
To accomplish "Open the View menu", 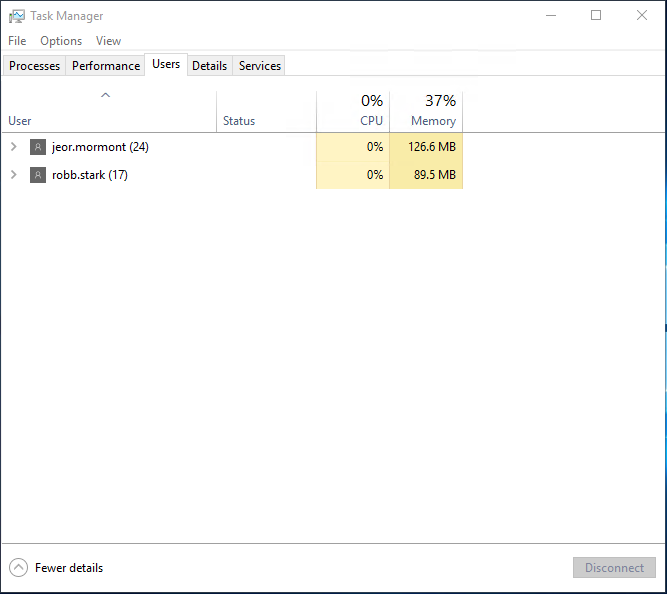I will pyautogui.click(x=108, y=41).
